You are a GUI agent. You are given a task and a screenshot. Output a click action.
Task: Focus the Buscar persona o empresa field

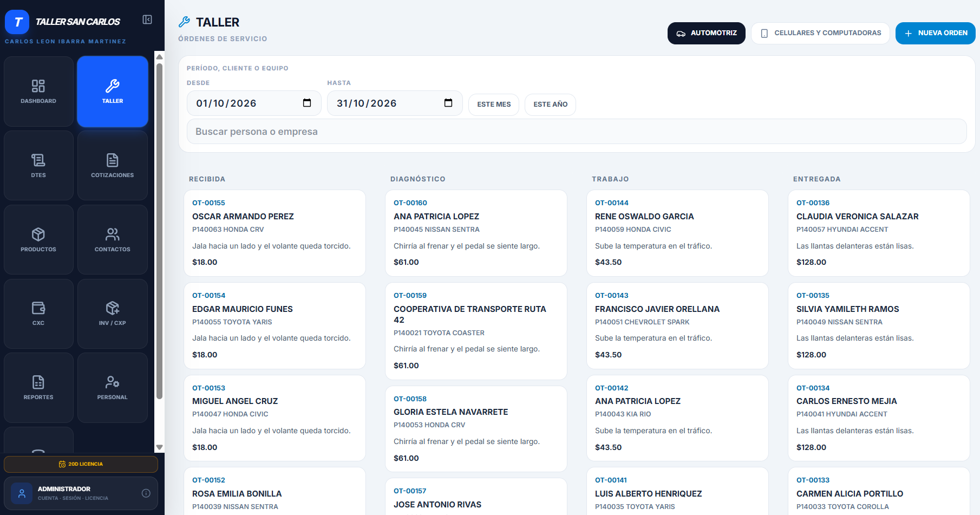point(577,132)
